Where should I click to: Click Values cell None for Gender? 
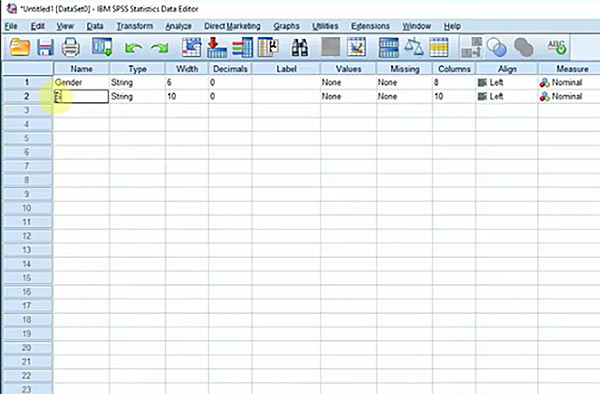coord(349,82)
